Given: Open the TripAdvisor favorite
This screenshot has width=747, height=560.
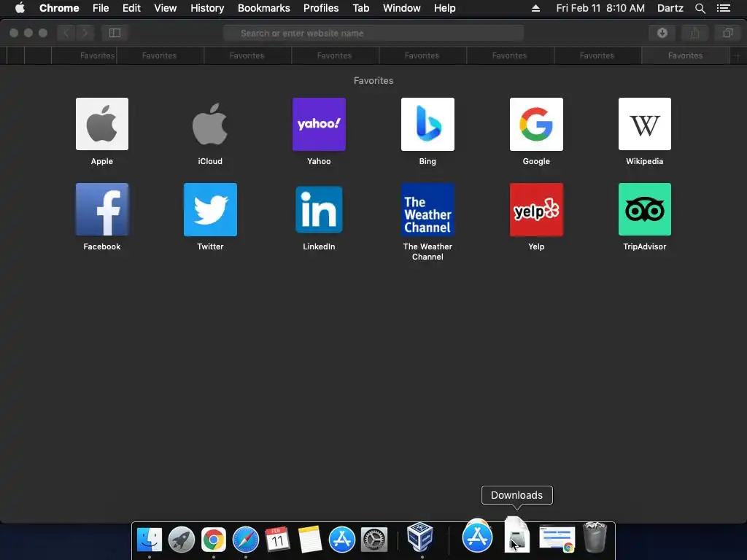Looking at the screenshot, I should point(645,209).
